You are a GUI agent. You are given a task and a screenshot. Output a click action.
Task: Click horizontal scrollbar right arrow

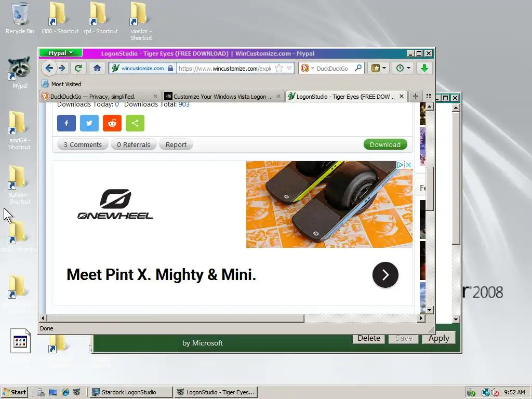point(421,318)
